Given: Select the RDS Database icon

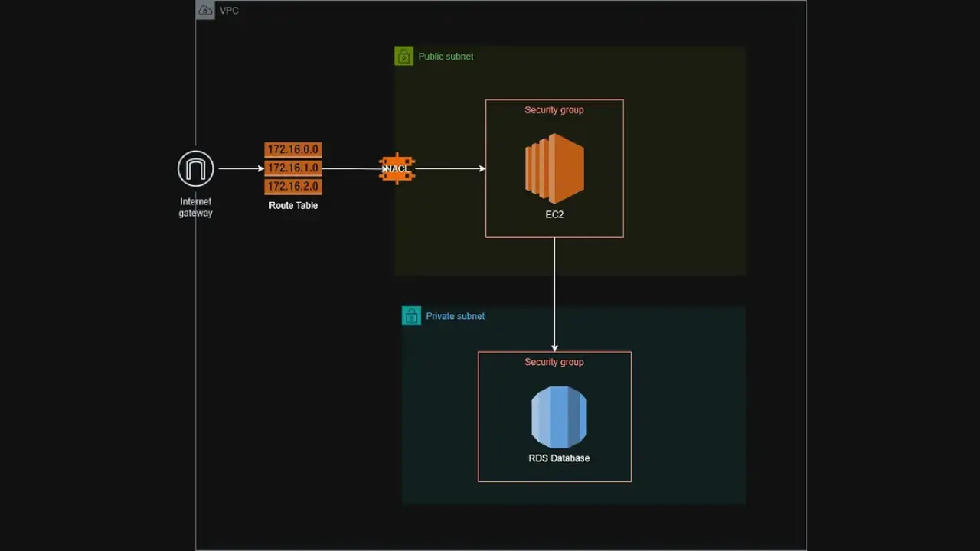Looking at the screenshot, I should coord(559,417).
